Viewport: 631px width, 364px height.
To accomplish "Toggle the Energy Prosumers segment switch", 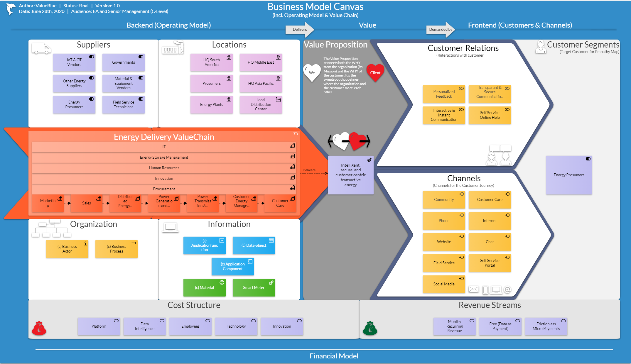I will (588, 159).
